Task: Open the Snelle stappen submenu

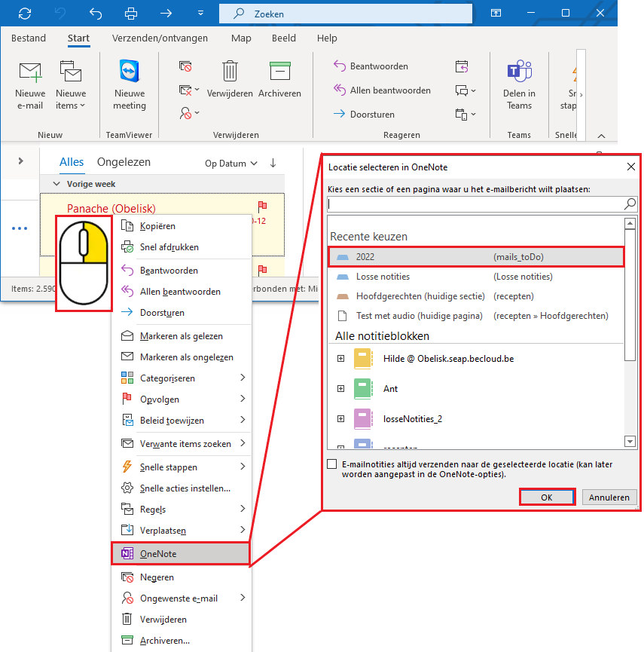Action: (x=182, y=467)
